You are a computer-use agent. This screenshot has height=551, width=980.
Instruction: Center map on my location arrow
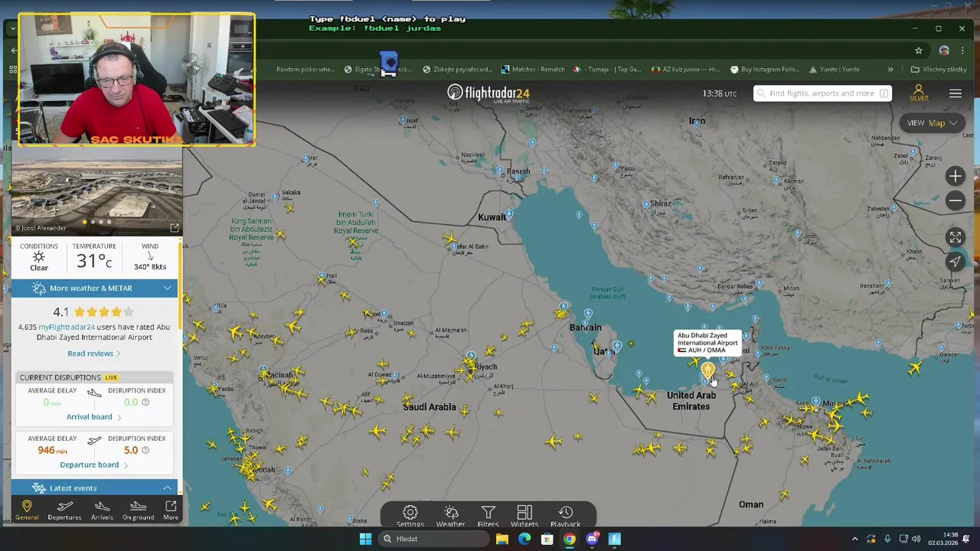[955, 262]
